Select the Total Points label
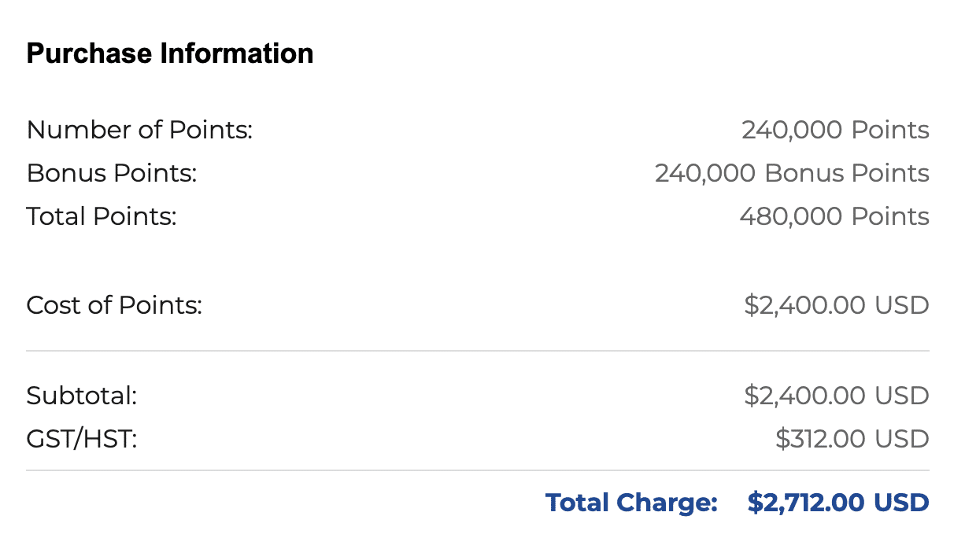Viewport: 965px width, 560px height. click(102, 216)
